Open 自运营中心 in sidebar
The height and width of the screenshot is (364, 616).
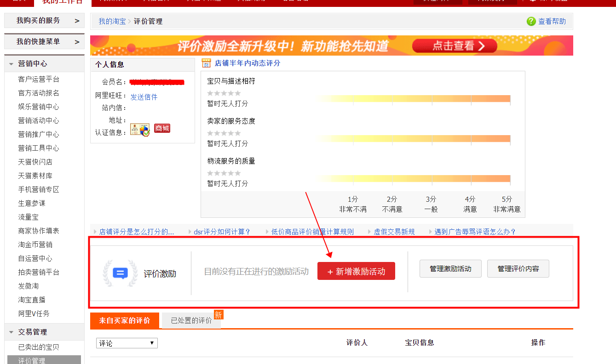point(35,258)
